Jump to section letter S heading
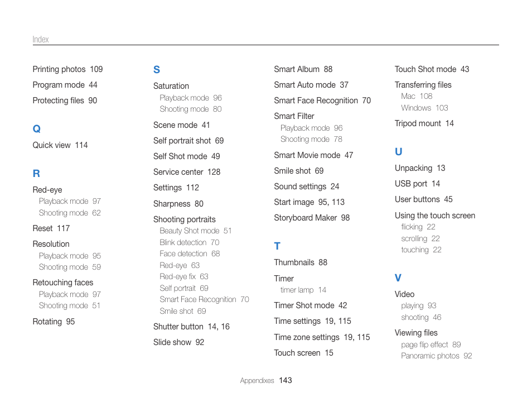 (156, 70)
